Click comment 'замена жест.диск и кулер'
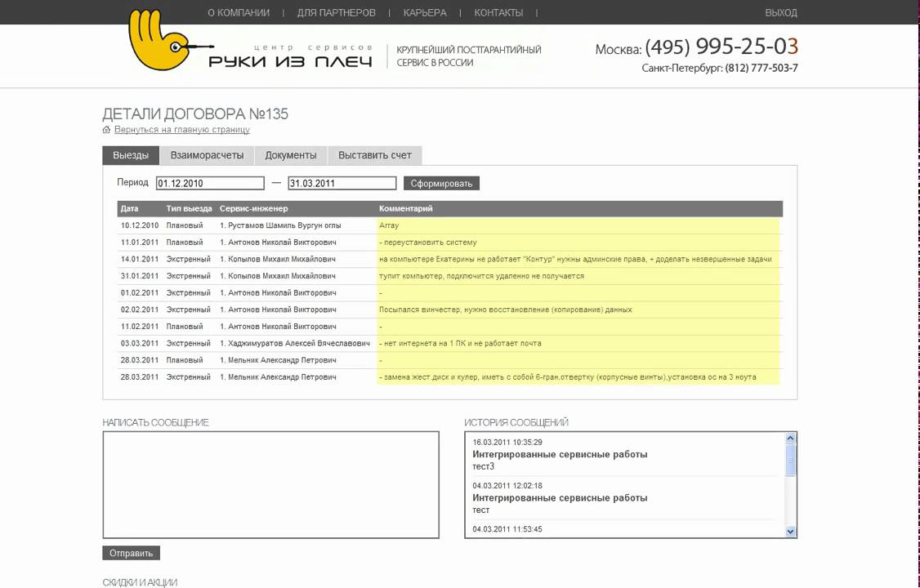 click(x=567, y=377)
